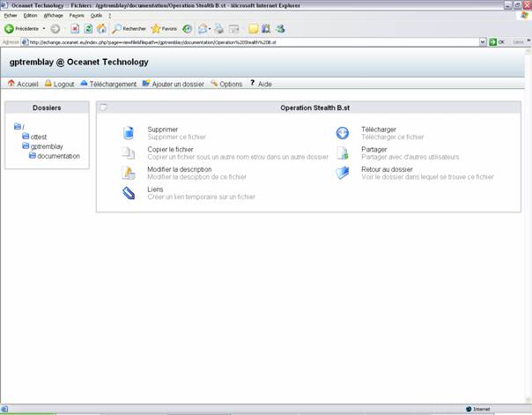
Task: Click the Liens link
Action: [155, 189]
